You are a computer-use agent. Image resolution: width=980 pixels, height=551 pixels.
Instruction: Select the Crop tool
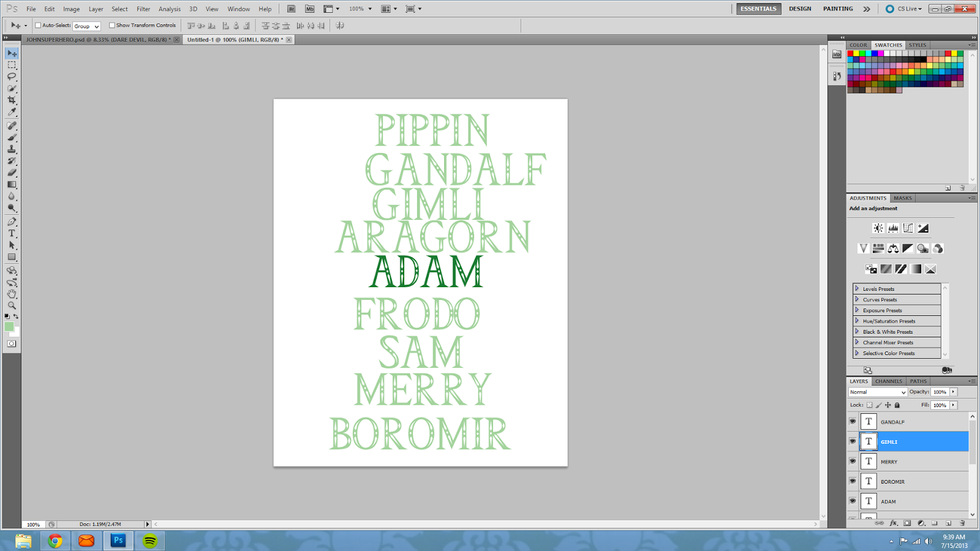(12, 100)
